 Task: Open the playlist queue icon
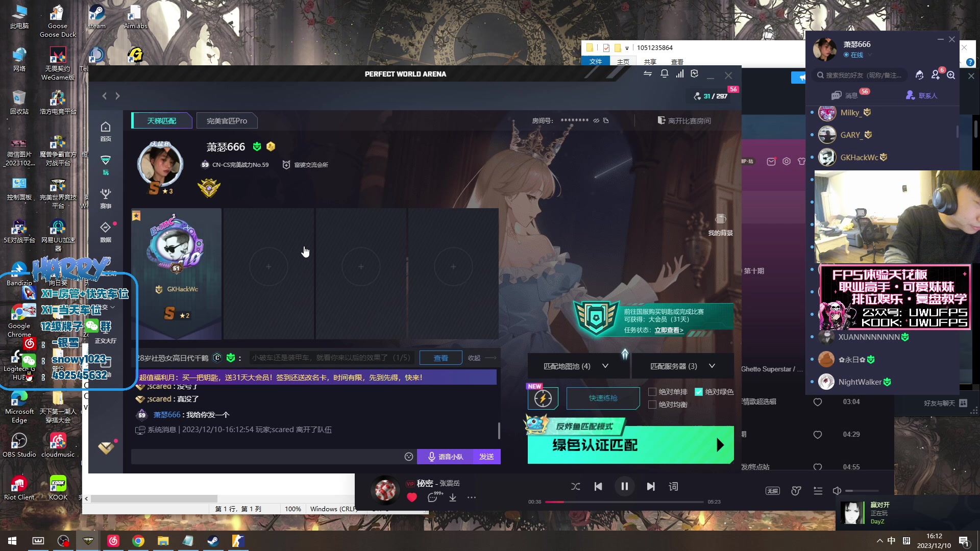[818, 491]
